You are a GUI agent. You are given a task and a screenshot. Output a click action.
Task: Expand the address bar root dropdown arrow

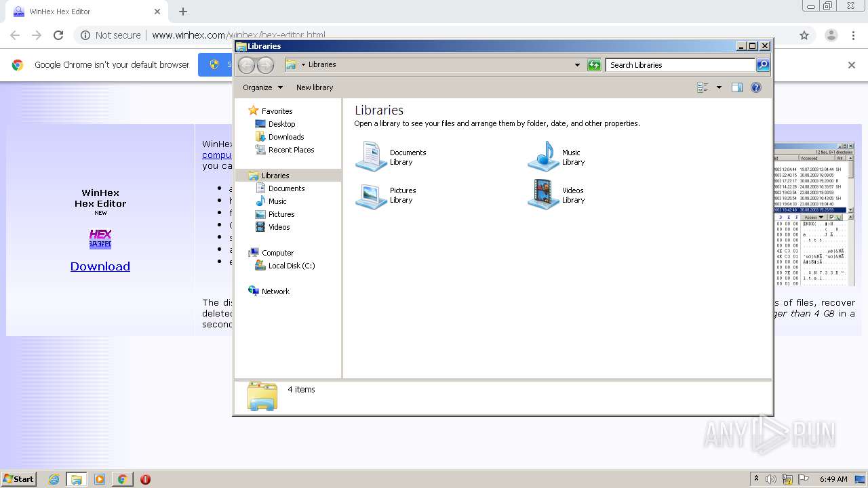[x=303, y=65]
